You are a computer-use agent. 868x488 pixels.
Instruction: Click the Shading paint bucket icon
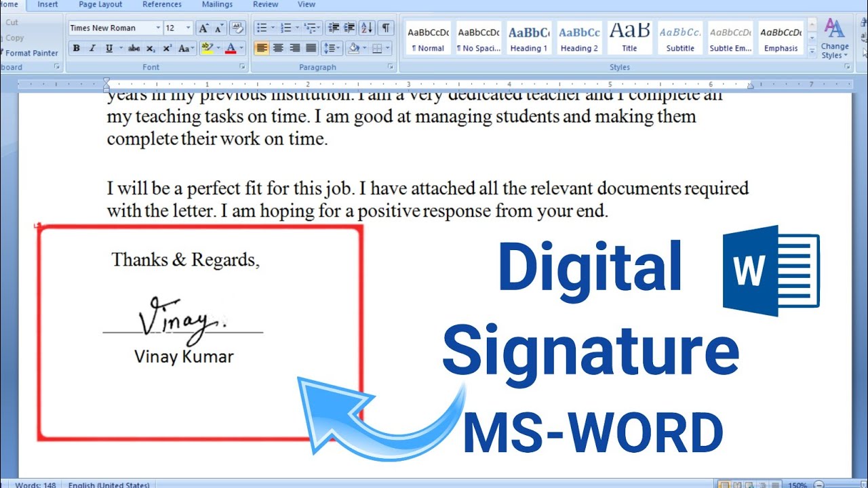click(353, 48)
